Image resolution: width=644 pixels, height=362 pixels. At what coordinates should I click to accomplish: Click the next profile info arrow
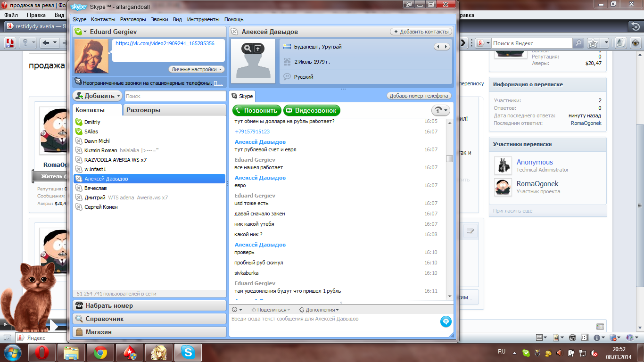(x=446, y=47)
